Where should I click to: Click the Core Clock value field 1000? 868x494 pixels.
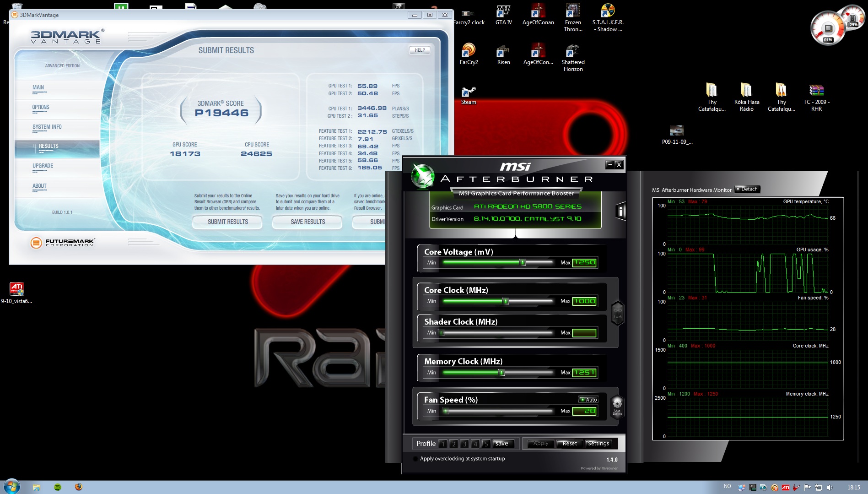pos(584,301)
